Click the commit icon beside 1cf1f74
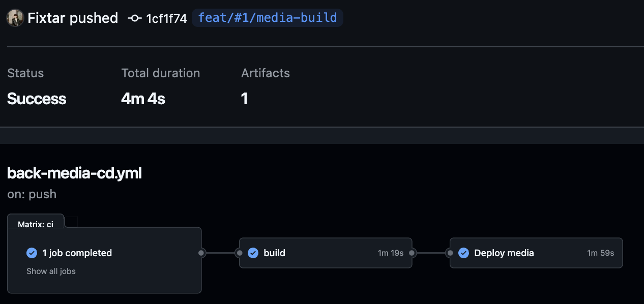 point(135,18)
